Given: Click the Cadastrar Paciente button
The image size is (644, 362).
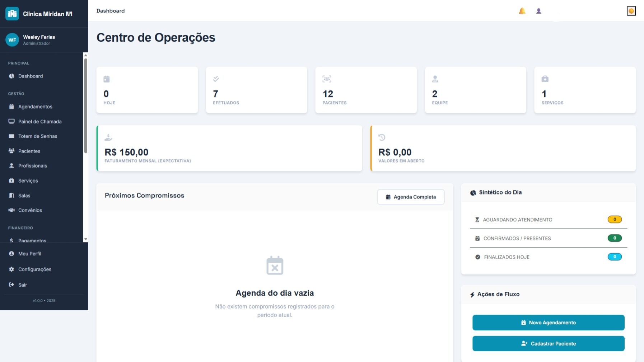Looking at the screenshot, I should pos(548,344).
